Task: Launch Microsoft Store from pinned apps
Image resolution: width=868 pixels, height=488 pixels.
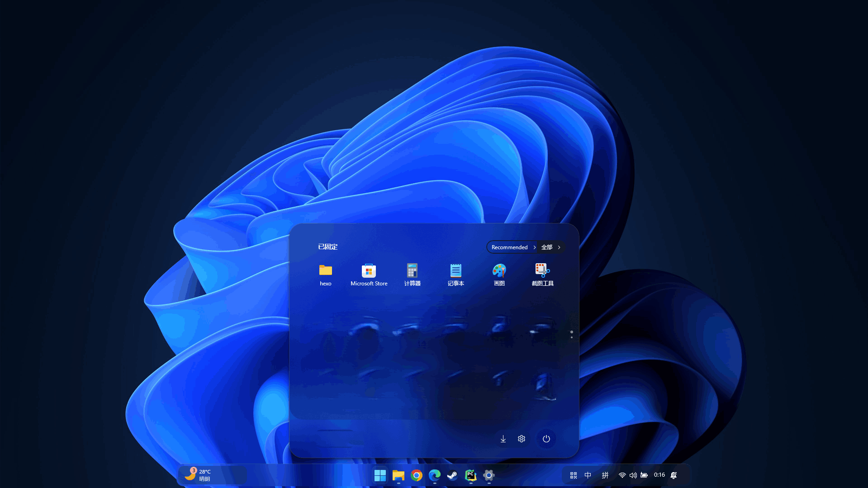Action: [369, 275]
